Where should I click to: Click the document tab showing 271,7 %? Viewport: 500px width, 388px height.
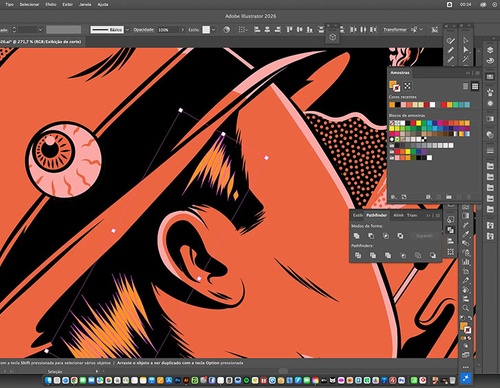tap(40, 42)
